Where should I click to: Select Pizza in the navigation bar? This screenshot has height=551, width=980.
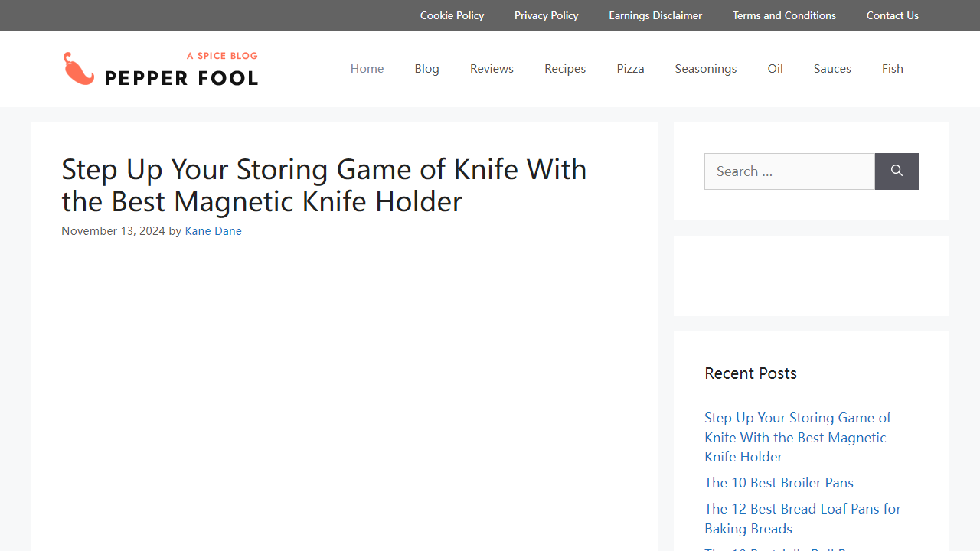pyautogui.click(x=630, y=69)
